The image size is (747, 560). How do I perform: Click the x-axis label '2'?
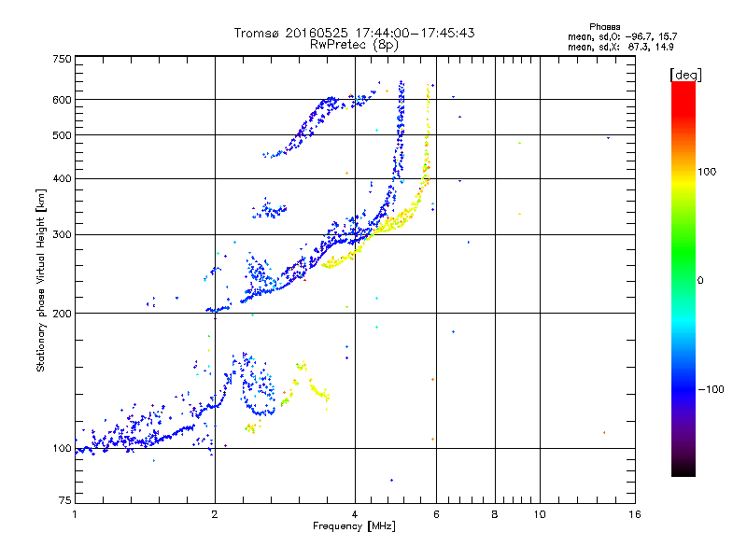215,514
